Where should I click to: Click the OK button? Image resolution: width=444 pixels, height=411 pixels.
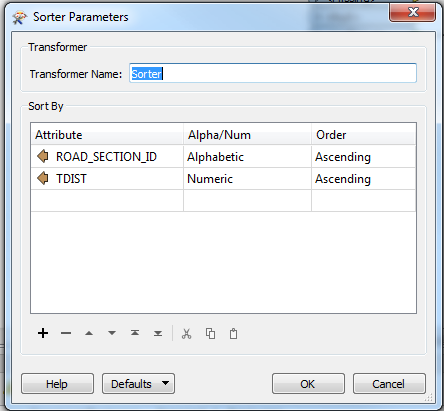[x=308, y=384]
